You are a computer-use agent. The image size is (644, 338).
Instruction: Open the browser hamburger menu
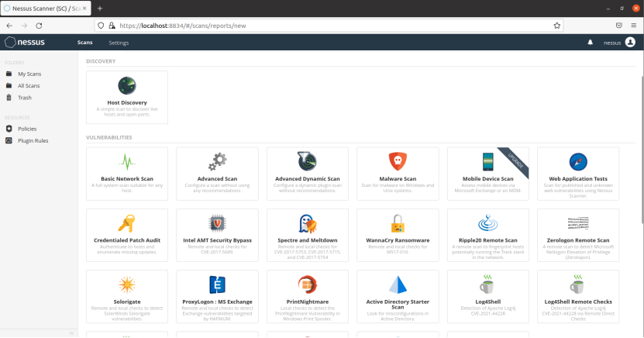(634, 26)
